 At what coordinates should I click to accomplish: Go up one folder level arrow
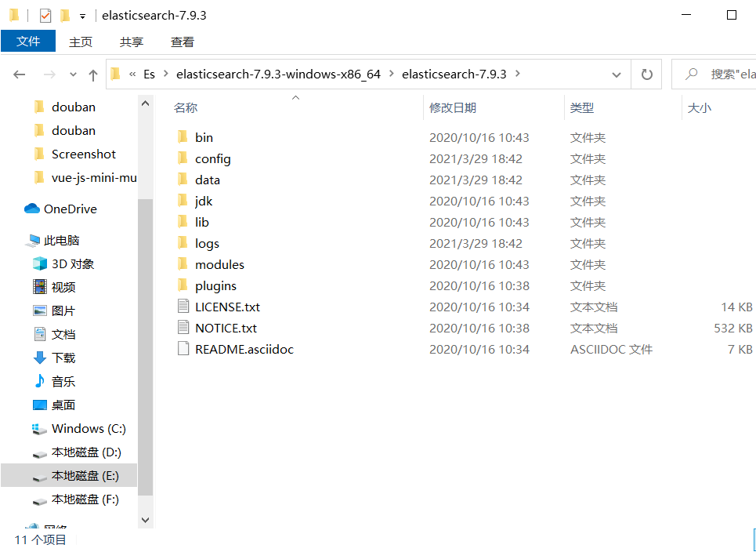93,74
